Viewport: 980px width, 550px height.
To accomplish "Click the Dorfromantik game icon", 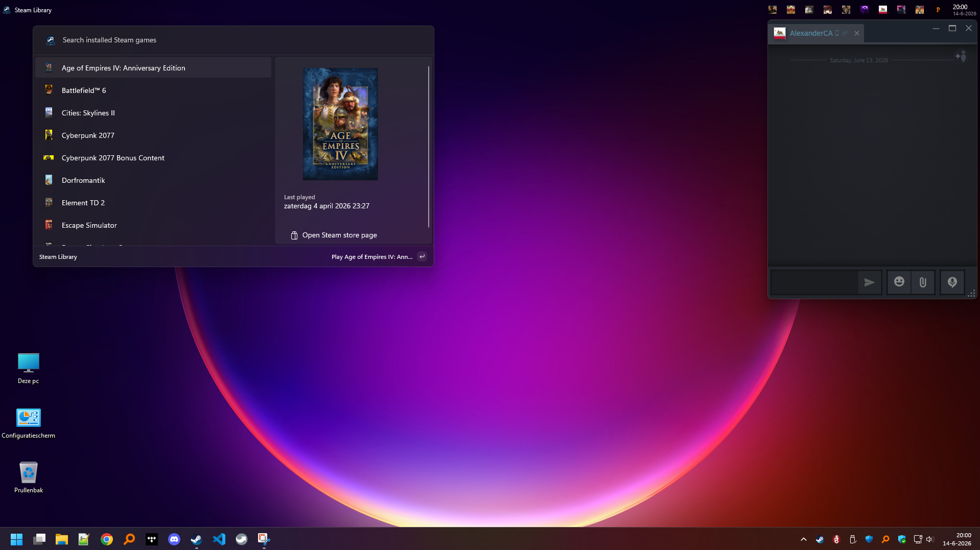I will click(x=49, y=180).
